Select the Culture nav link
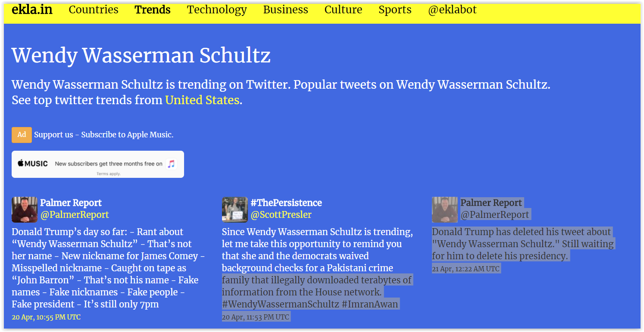This screenshot has width=644, height=332. tap(343, 9)
